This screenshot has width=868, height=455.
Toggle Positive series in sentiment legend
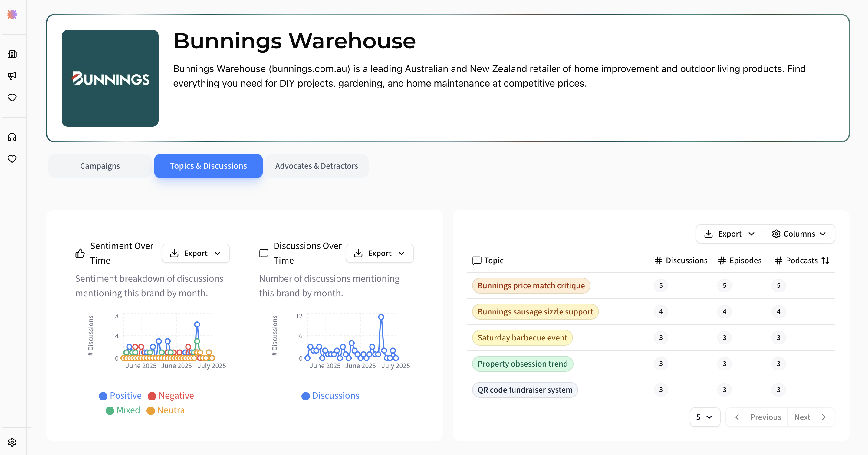tap(120, 396)
